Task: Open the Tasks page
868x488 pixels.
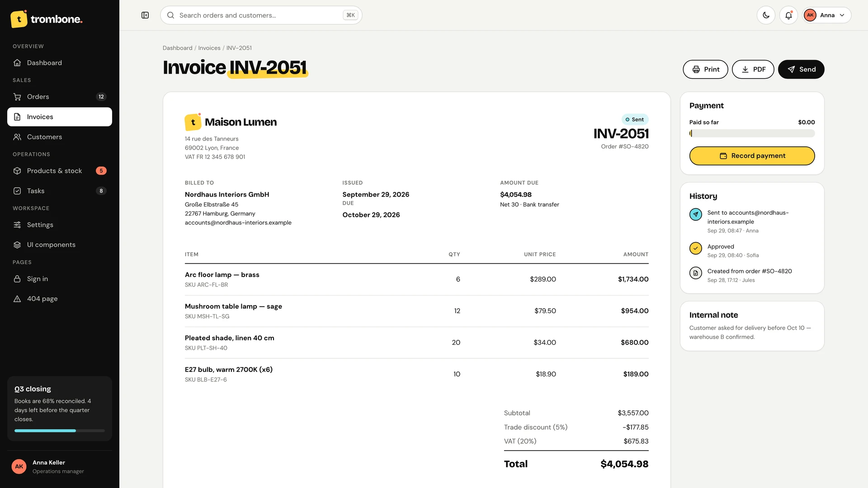Action: (60, 191)
